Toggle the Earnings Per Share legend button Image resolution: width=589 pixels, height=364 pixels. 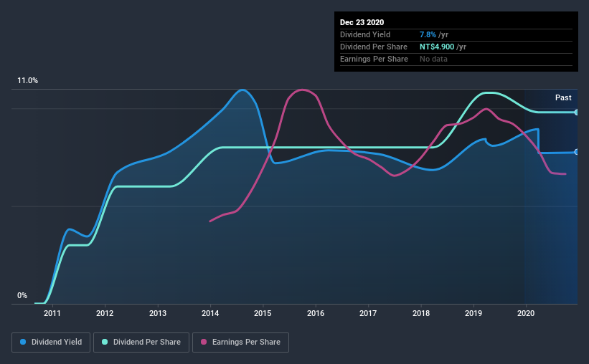[240, 343]
